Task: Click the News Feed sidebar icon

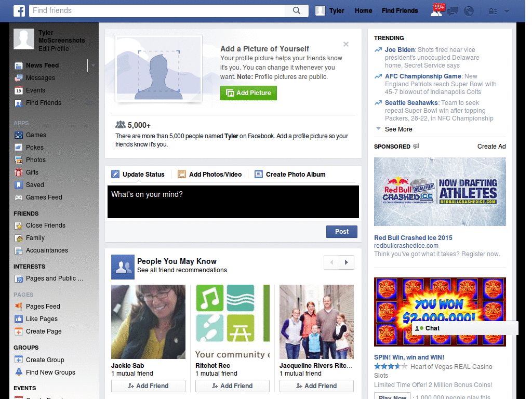Action: tap(19, 65)
